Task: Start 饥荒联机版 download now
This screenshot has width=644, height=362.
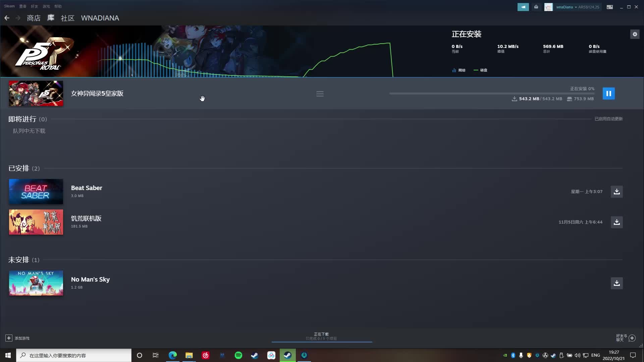Action: (x=616, y=222)
